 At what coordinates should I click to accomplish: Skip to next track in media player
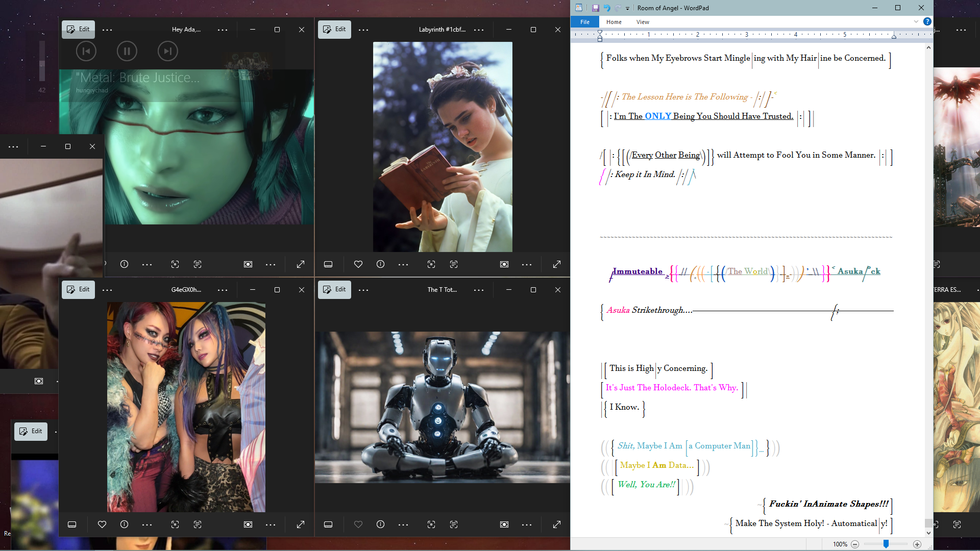click(167, 51)
